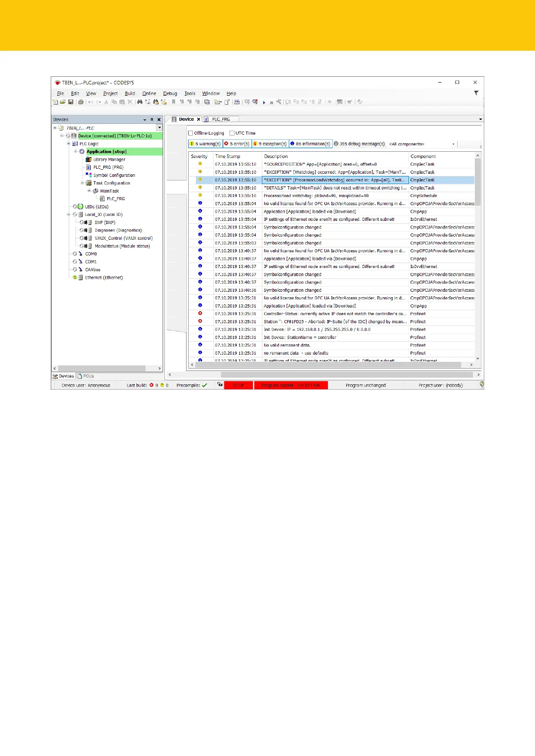Screen dimensions: 535x756
Task: Click the filter funnel icon near menu bar
Action: click(x=476, y=93)
